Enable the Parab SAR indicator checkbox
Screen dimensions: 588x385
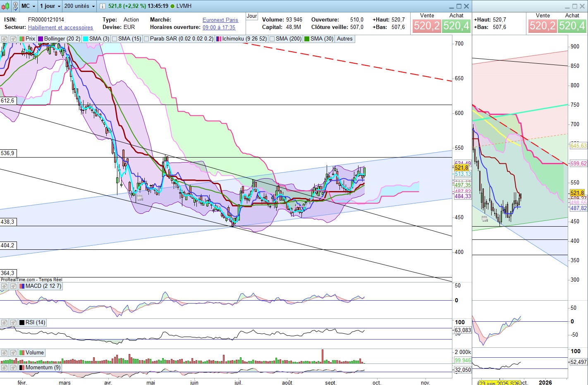click(146, 39)
